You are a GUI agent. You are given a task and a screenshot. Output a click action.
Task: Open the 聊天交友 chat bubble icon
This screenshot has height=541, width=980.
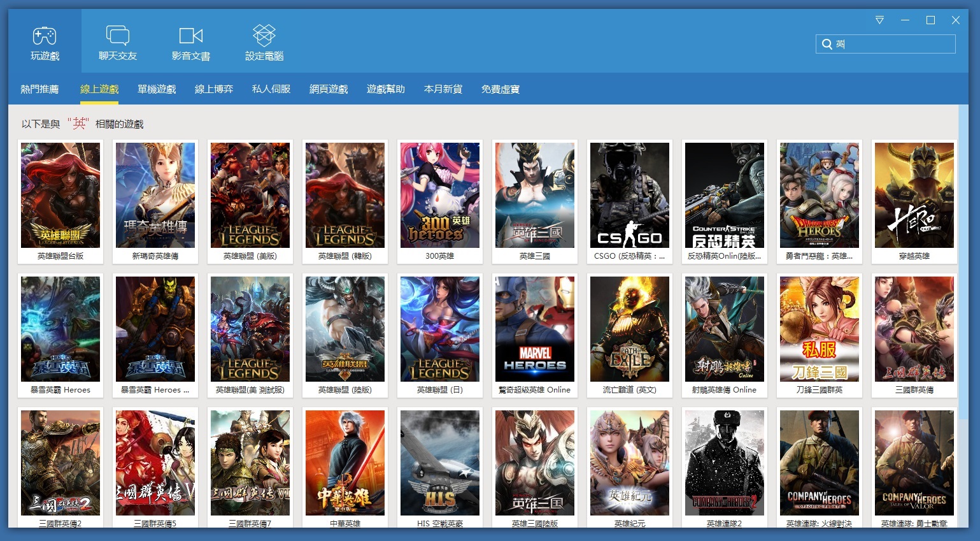[118, 36]
